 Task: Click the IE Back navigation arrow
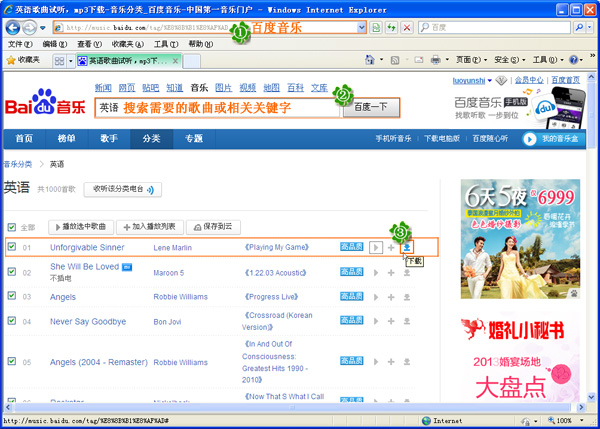[x=13, y=28]
